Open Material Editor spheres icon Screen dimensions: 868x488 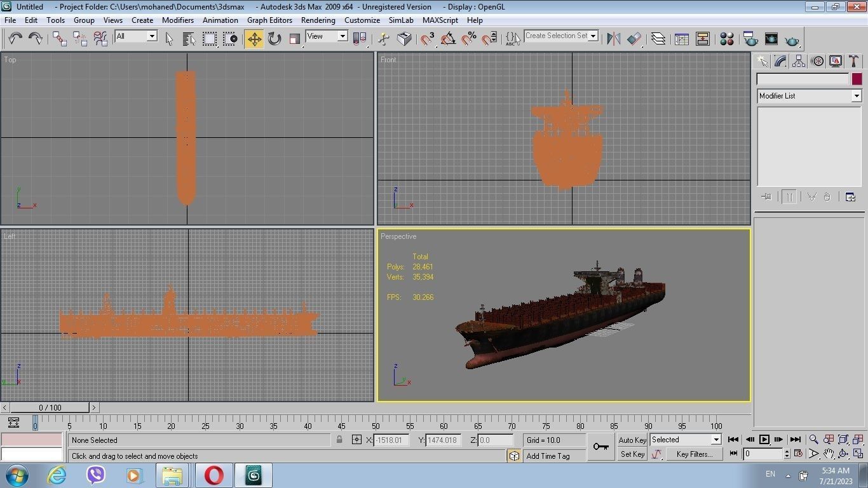tap(727, 39)
